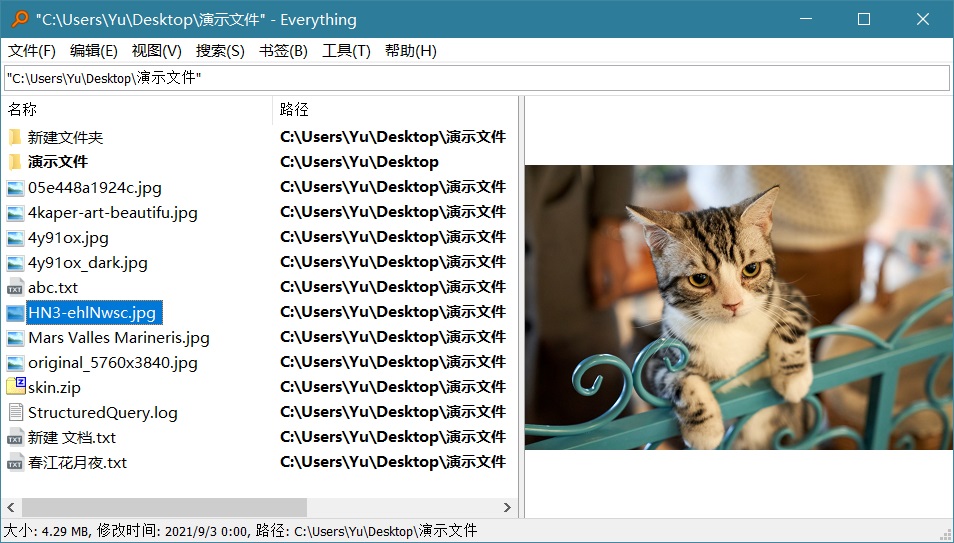Open the 文件(F) menu
This screenshot has height=543, width=954.
(32, 51)
